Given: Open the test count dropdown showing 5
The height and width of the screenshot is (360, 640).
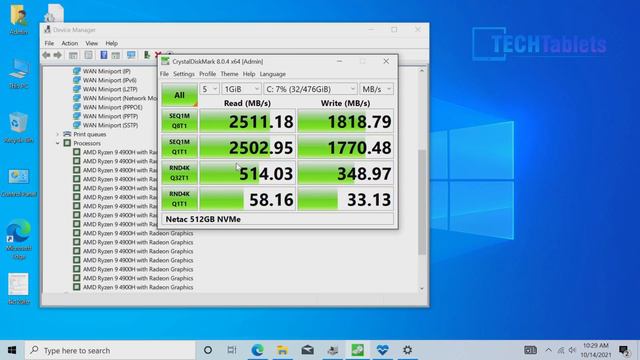Looking at the screenshot, I should 209,89.
